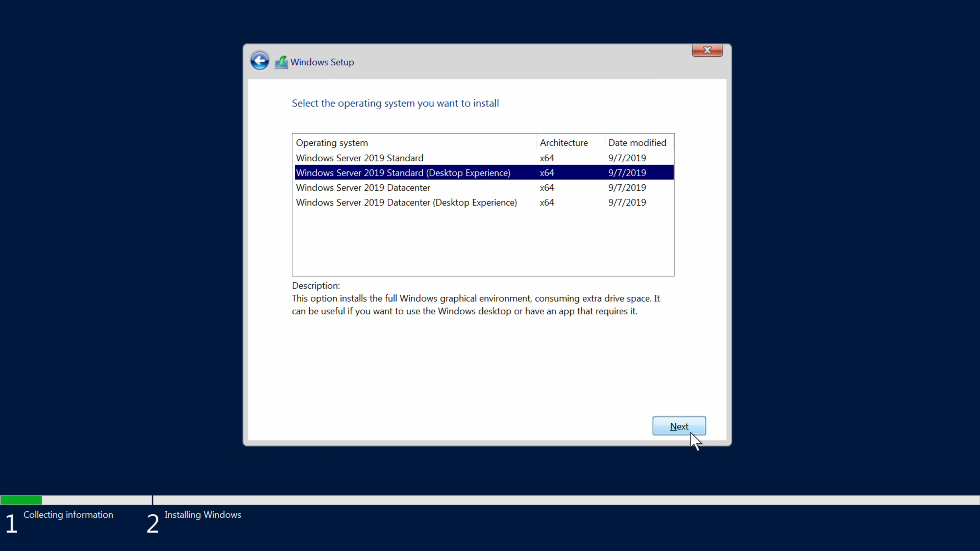Click 9/7/2019 date in Windows Server 2019 Datacenter row
The image size is (980, 551).
coord(627,187)
